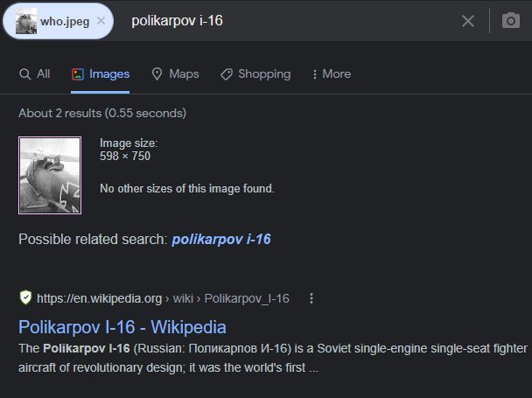Open the Polikarpov I-16 - Wikipedia title link
Image resolution: width=532 pixels, height=398 pixels.
coord(122,327)
